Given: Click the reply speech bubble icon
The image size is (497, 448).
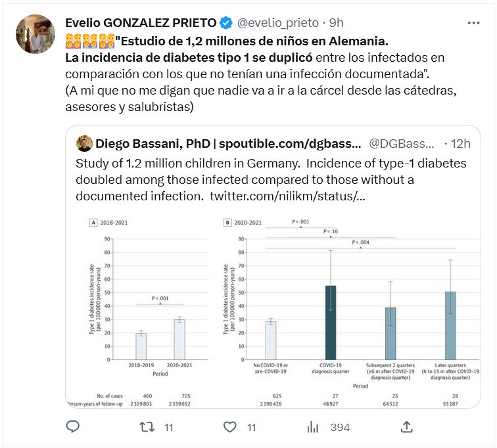Looking at the screenshot, I should pyautogui.click(x=73, y=427).
